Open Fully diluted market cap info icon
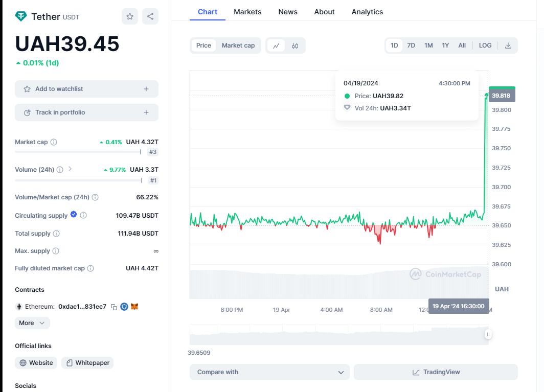544x392 pixels. tap(90, 268)
